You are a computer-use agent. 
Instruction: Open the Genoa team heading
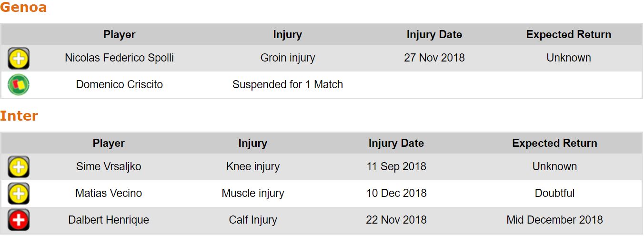tap(23, 8)
